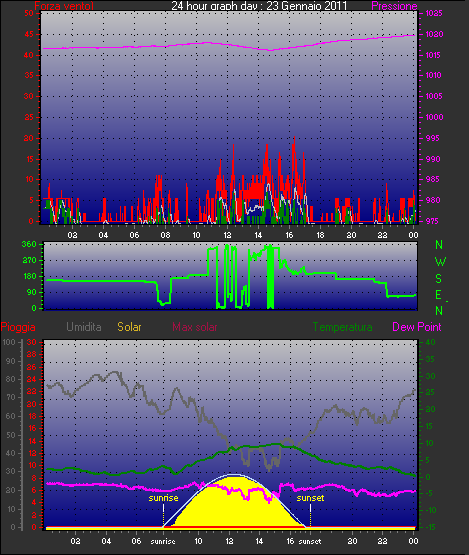Click the wind direction value '180' on the axis

29,276
